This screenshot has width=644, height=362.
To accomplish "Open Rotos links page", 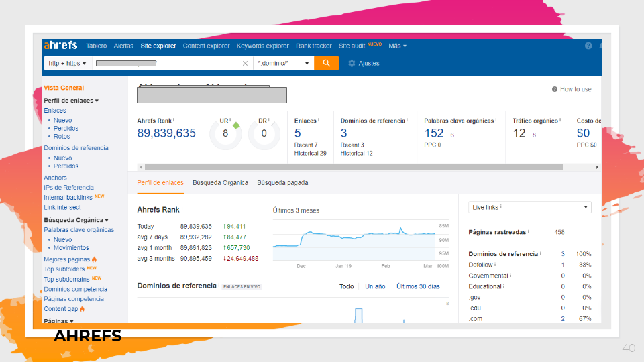I will point(62,136).
